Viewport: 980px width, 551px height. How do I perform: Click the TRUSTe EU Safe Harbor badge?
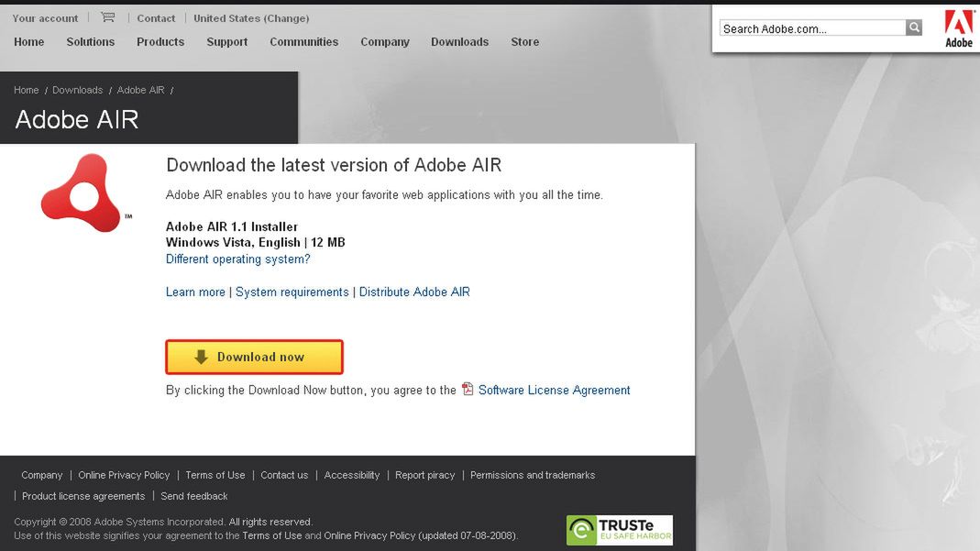pos(620,530)
